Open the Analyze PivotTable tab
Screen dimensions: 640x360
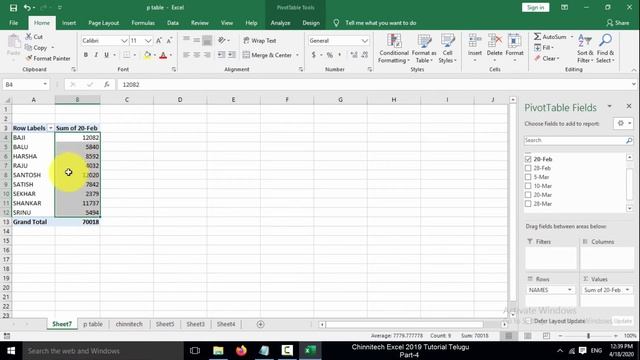280,23
